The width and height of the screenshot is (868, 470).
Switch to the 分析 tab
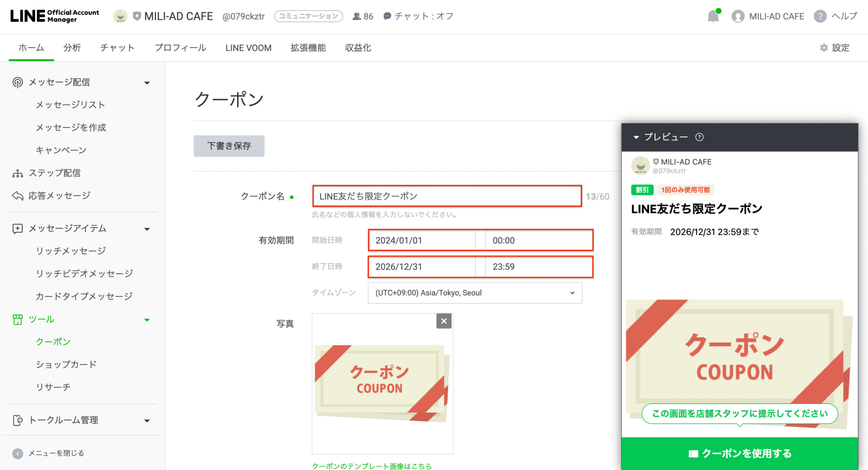pyautogui.click(x=72, y=47)
